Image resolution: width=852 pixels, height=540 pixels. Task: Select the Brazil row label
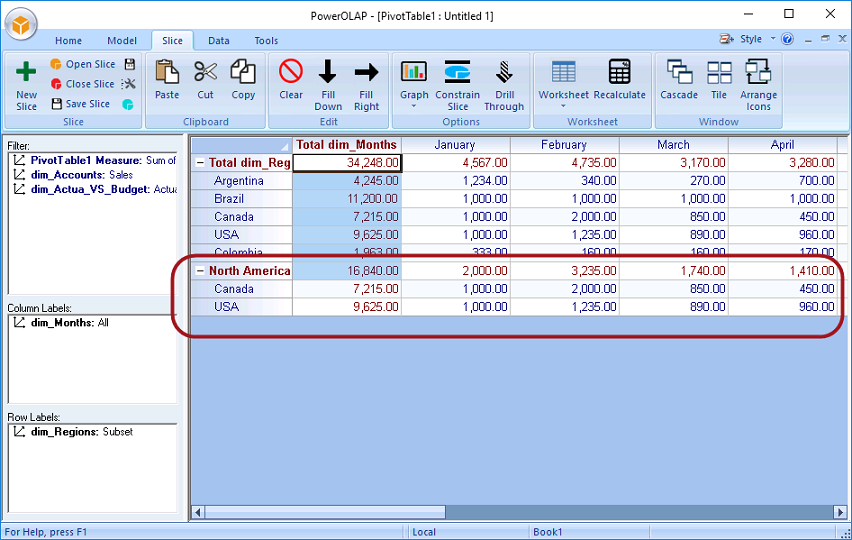point(242,199)
